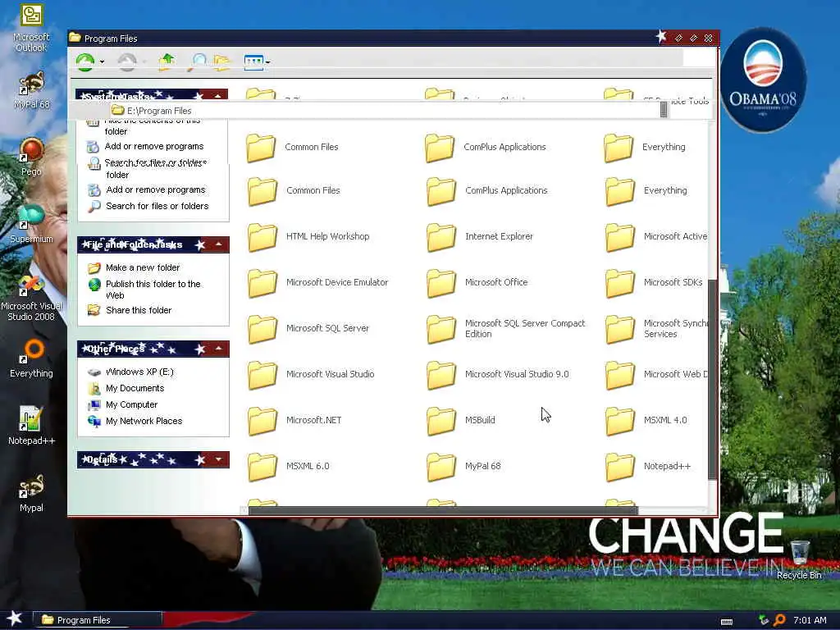
Task: Select the Internet Explorer folder
Action: pos(479,237)
